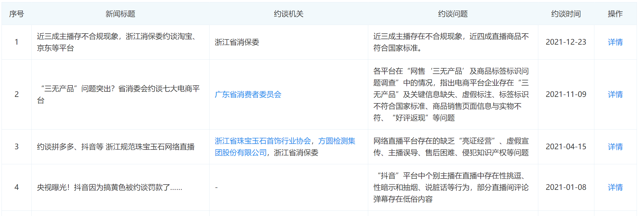Click the 约谈时间 column header

click(566, 14)
